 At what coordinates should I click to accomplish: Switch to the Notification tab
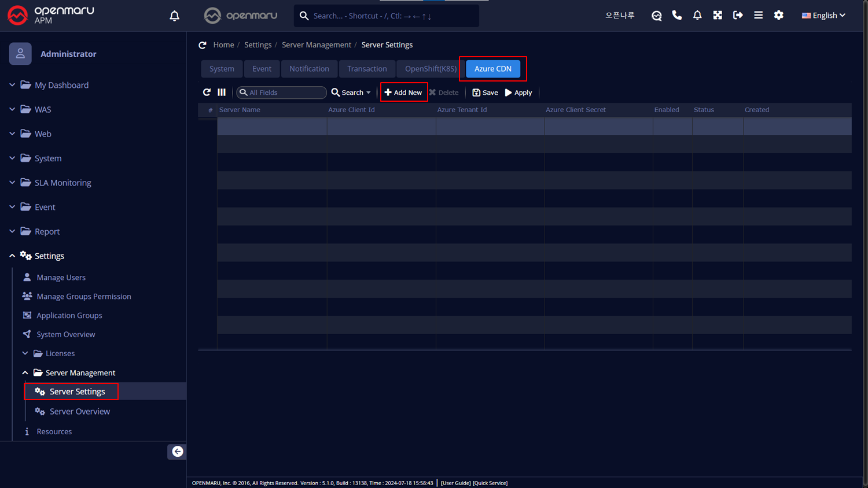tap(309, 69)
